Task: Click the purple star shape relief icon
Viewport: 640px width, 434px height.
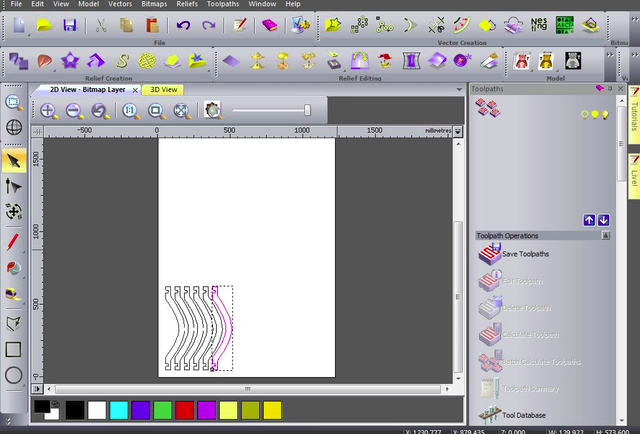Action: pos(70,61)
